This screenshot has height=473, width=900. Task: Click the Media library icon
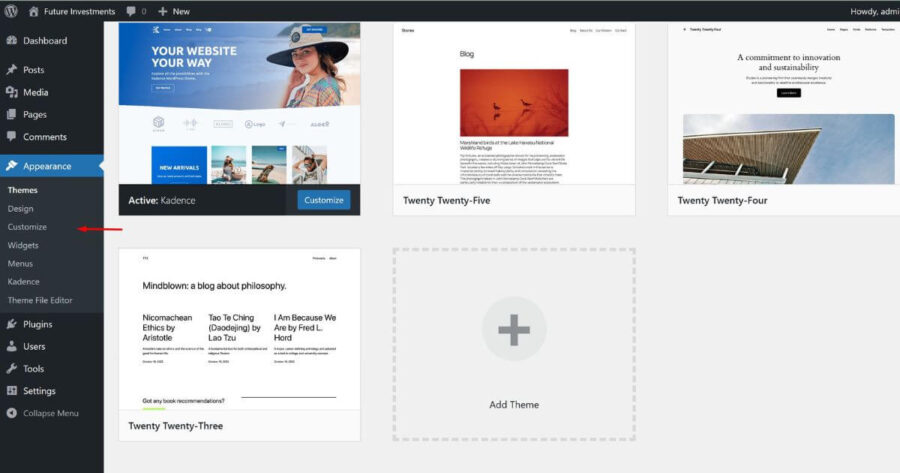tap(11, 92)
